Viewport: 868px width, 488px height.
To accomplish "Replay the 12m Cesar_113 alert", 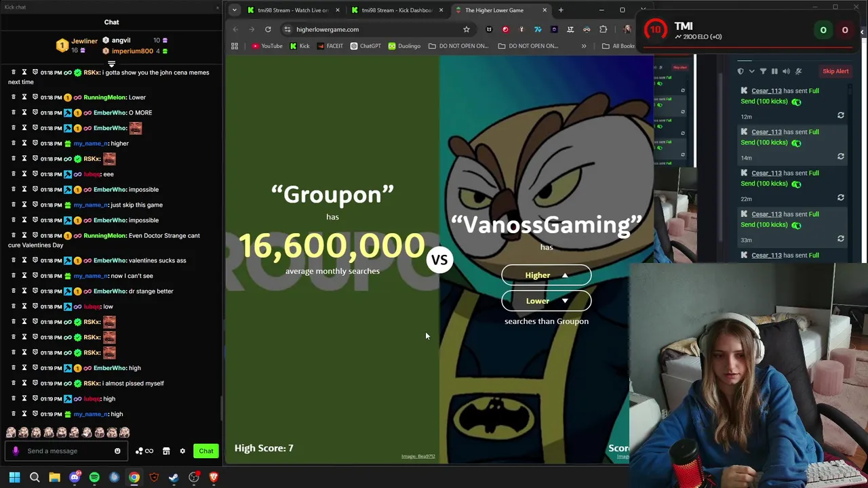I will (841, 115).
